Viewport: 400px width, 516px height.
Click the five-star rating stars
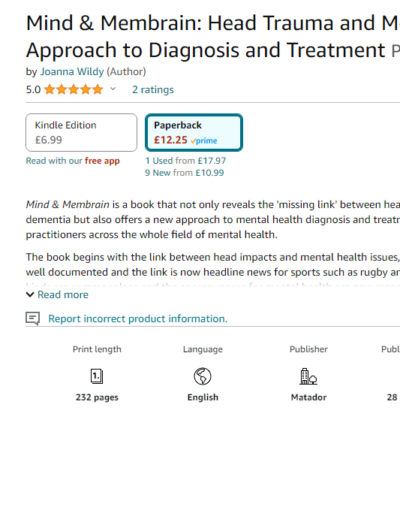[x=73, y=89]
